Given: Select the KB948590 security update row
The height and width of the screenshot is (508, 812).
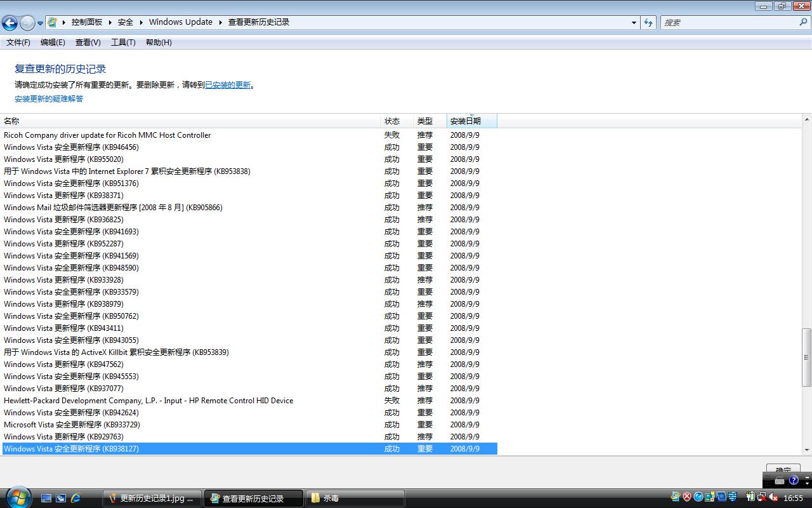Looking at the screenshot, I should click(249, 268).
